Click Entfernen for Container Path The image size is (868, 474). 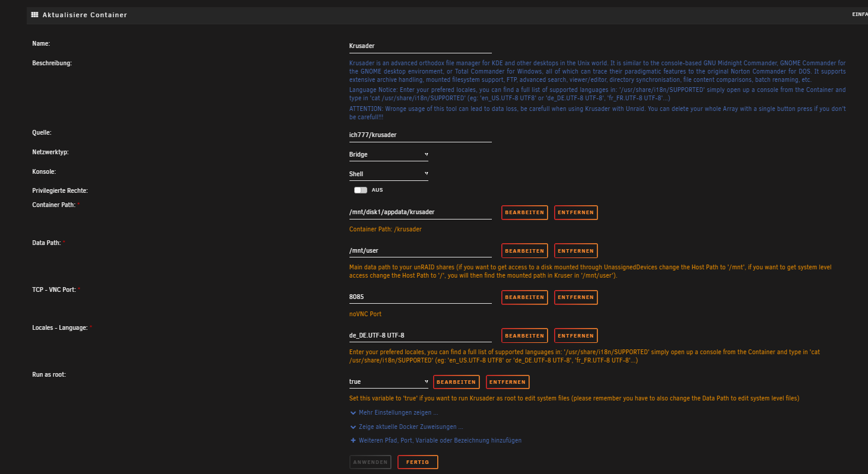click(x=576, y=212)
